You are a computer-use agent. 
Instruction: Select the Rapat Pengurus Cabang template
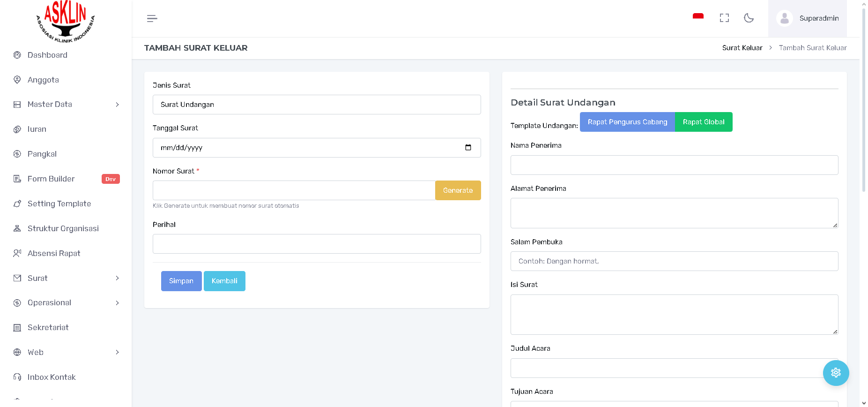click(627, 122)
